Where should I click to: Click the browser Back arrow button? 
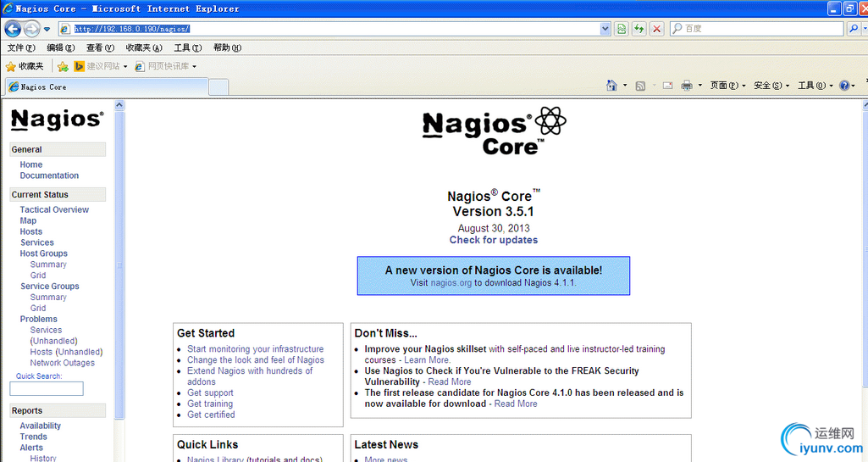(13, 28)
